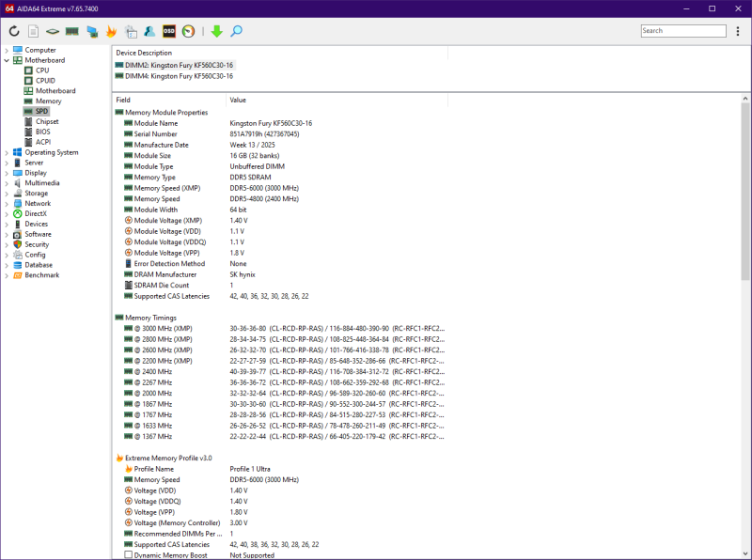Select the SDRAM Die Count row

(280, 286)
